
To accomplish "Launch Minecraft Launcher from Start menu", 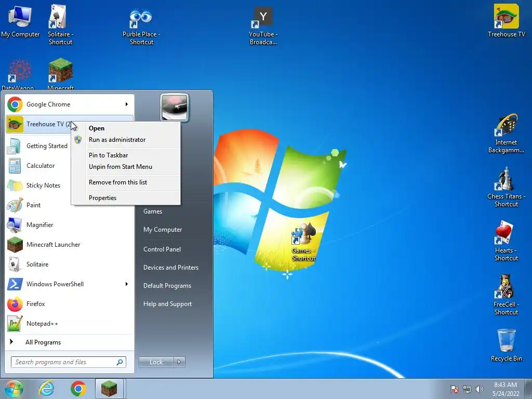I will 70,244.
